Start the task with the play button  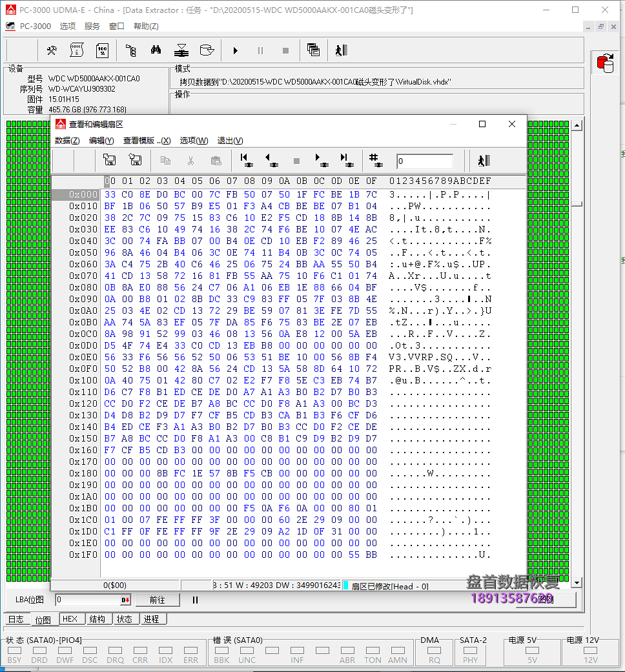(235, 50)
